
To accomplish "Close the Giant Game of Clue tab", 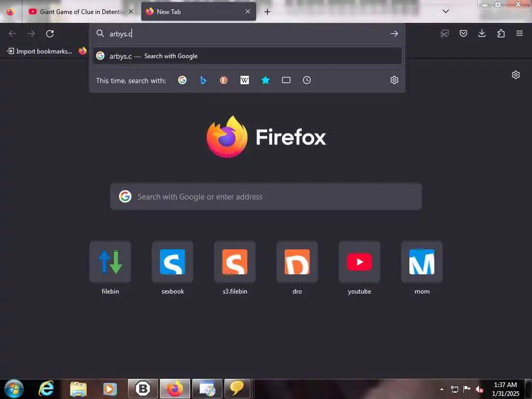I will click(x=131, y=11).
